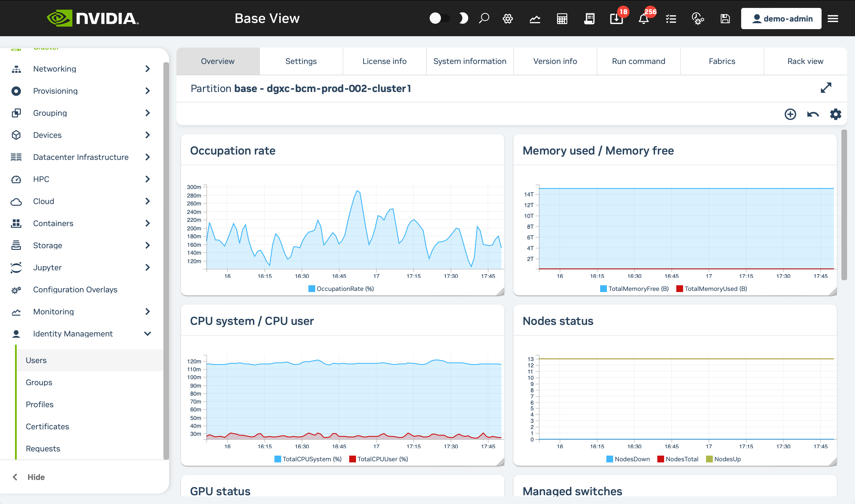Open the Rack view tab
This screenshot has height=504, width=855.
pyautogui.click(x=805, y=61)
